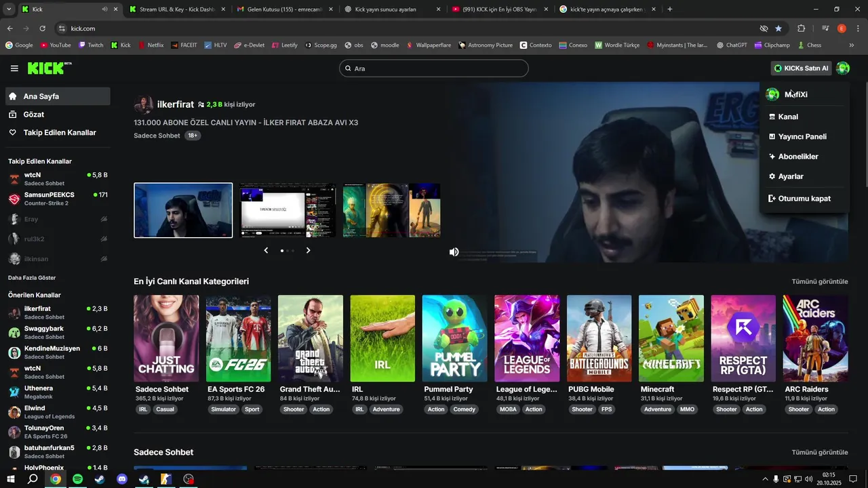
Task: Open the Twitch bookmark
Action: (91, 45)
